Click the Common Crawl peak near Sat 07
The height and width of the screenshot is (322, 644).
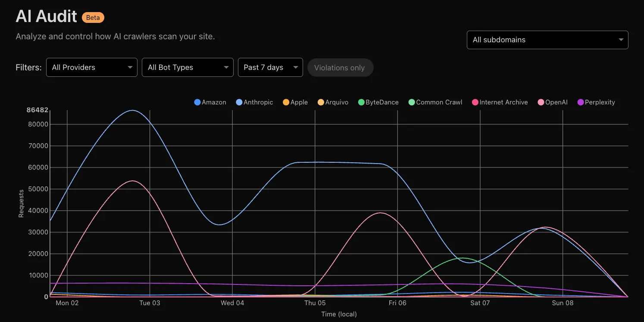coord(463,258)
